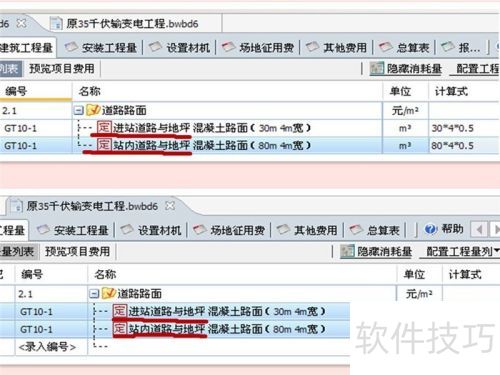Screen dimensions: 500x375
Task: Click the 定 icon of 进站道路与地坪 row, top window
Action: pos(104,127)
